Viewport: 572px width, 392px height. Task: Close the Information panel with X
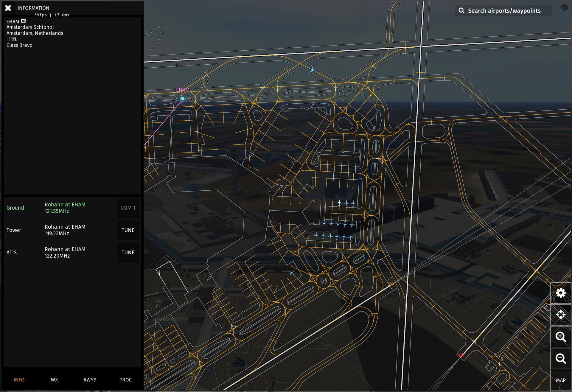(x=8, y=8)
